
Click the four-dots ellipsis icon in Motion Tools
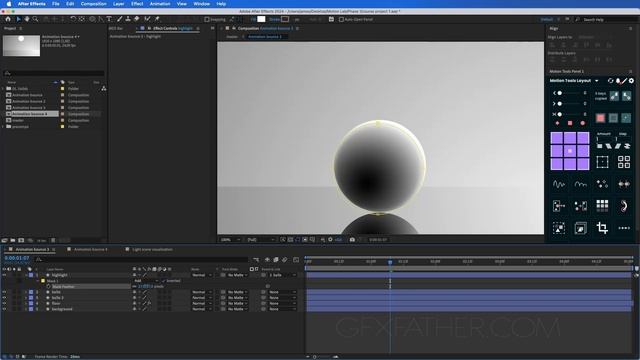624,228
